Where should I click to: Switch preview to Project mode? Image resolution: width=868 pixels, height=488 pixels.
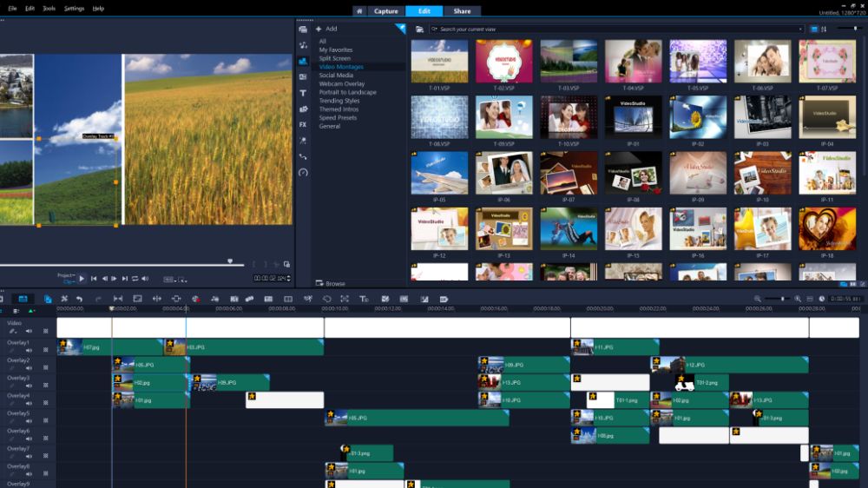point(66,275)
